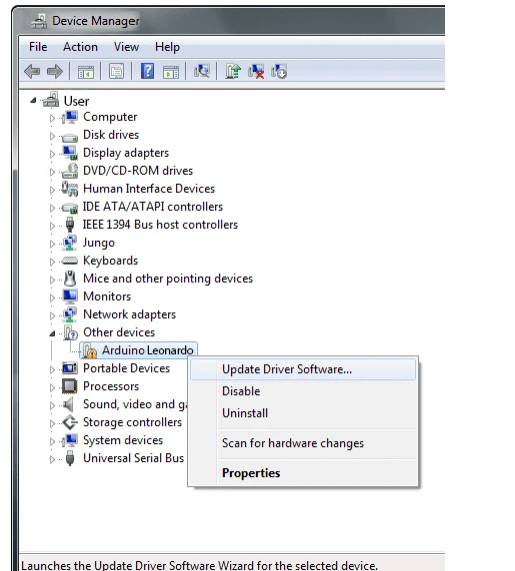Click the Scan for hardware changes toolbar icon
The width and height of the screenshot is (515, 571).
click(202, 71)
